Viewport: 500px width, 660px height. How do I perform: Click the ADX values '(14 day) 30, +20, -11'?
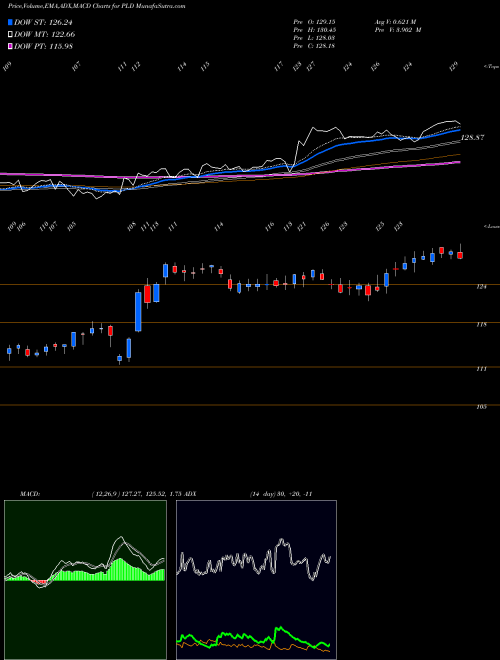(x=281, y=494)
